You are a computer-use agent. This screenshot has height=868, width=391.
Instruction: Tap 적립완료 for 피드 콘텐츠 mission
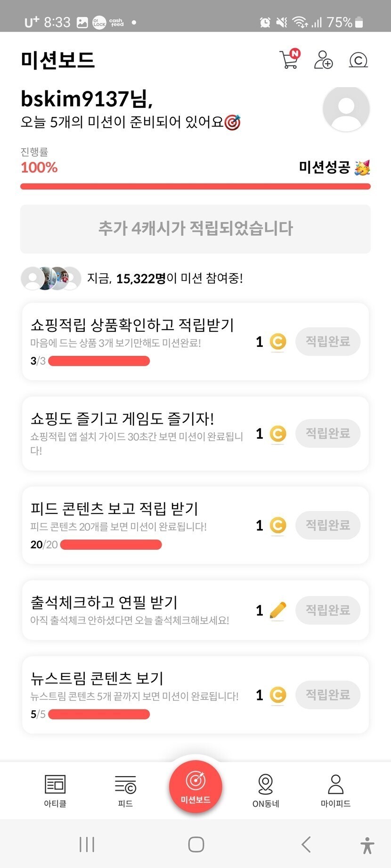[x=328, y=525]
